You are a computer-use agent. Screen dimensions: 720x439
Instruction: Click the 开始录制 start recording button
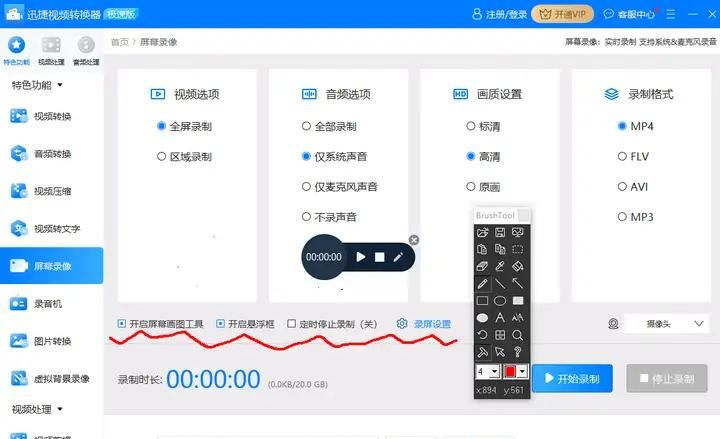tap(572, 378)
